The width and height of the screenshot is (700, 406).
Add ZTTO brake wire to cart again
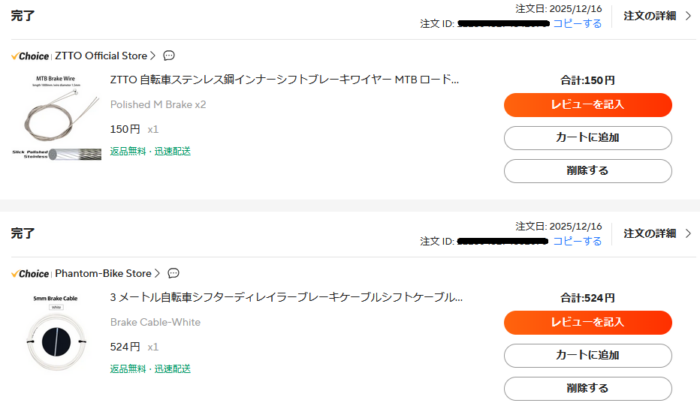pyautogui.click(x=587, y=138)
